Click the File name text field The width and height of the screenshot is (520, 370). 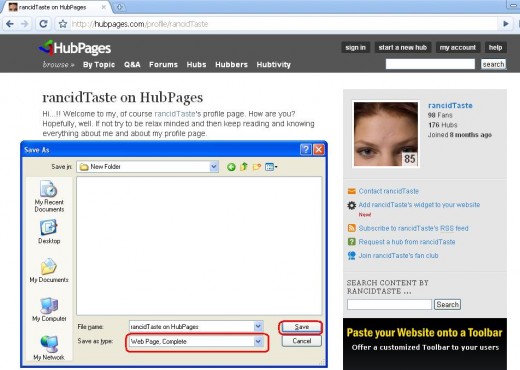(x=192, y=327)
